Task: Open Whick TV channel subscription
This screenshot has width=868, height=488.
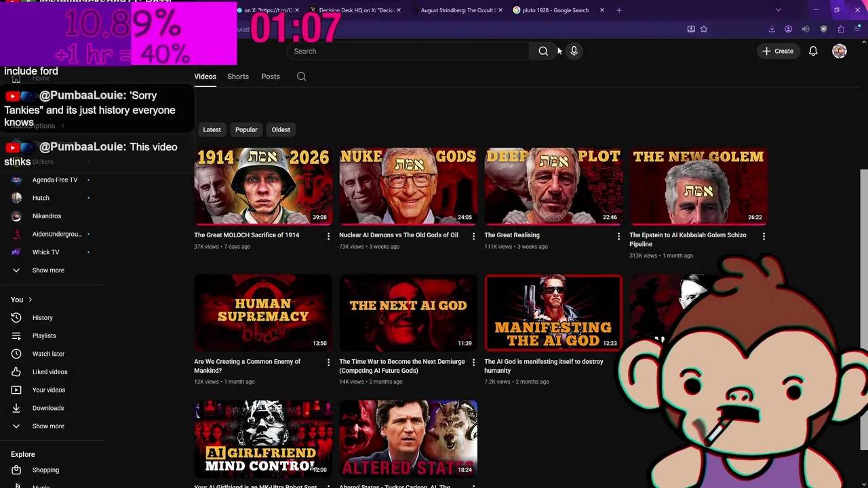Action: point(47,252)
